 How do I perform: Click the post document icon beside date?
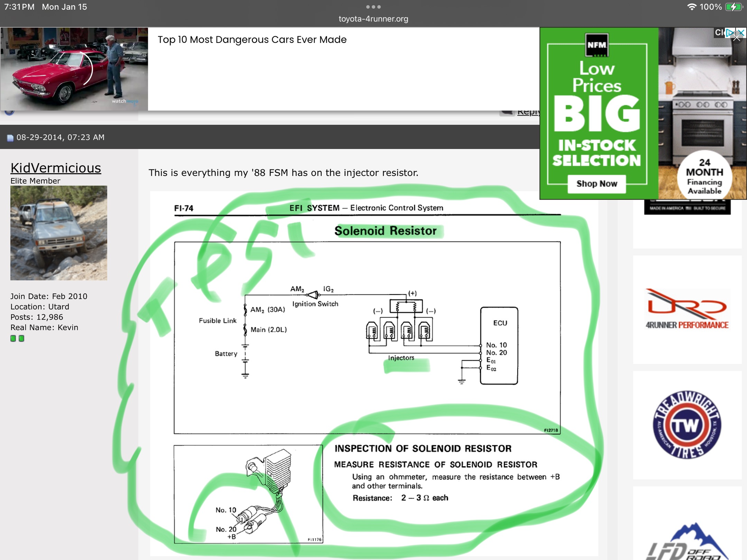(10, 138)
